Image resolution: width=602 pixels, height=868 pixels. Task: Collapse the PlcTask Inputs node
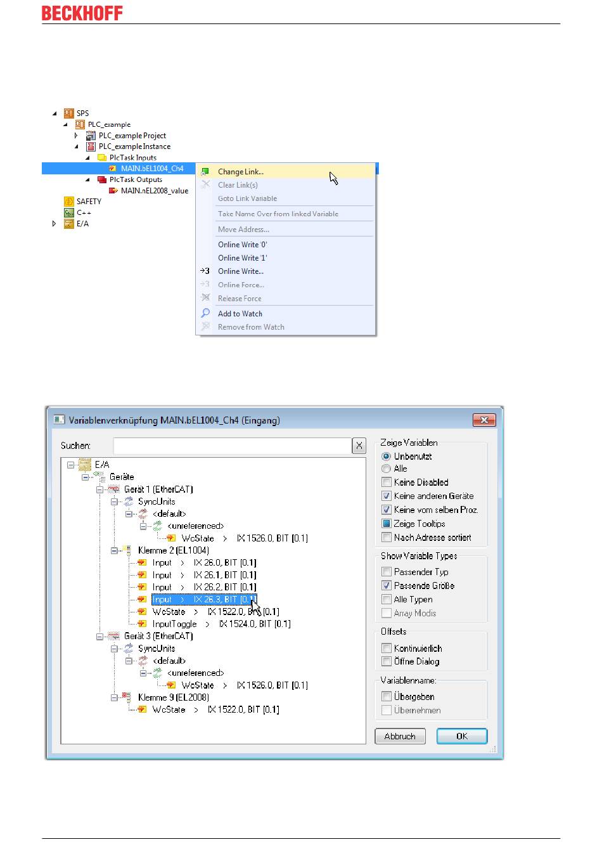[87, 158]
